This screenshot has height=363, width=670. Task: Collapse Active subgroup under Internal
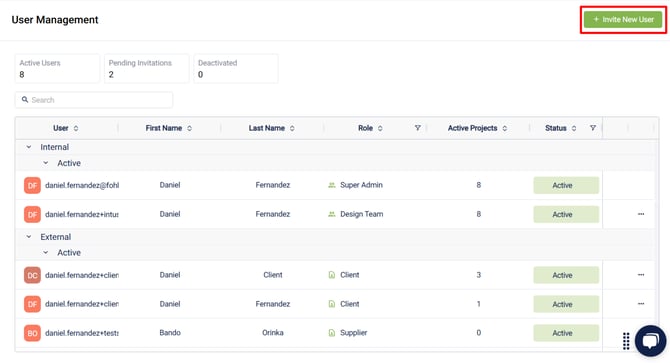(46, 163)
